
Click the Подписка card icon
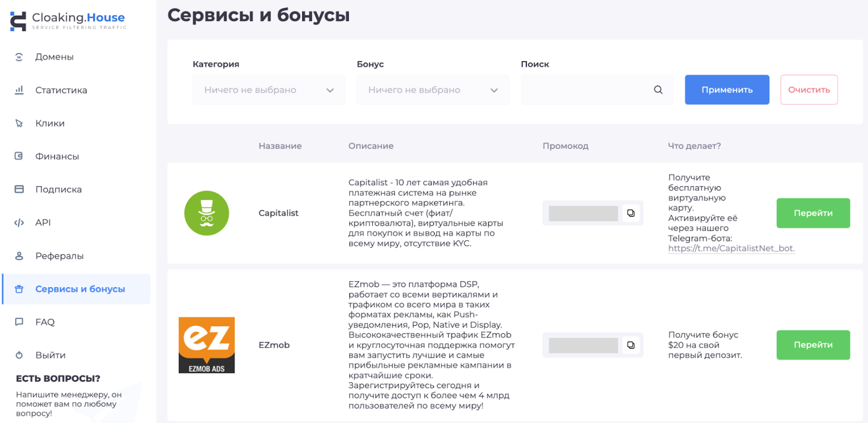click(x=19, y=190)
